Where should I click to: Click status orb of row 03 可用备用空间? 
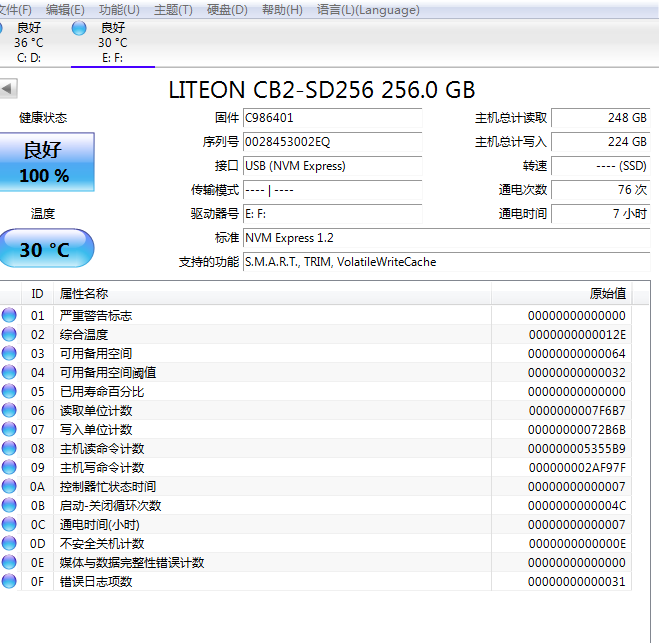coord(9,353)
